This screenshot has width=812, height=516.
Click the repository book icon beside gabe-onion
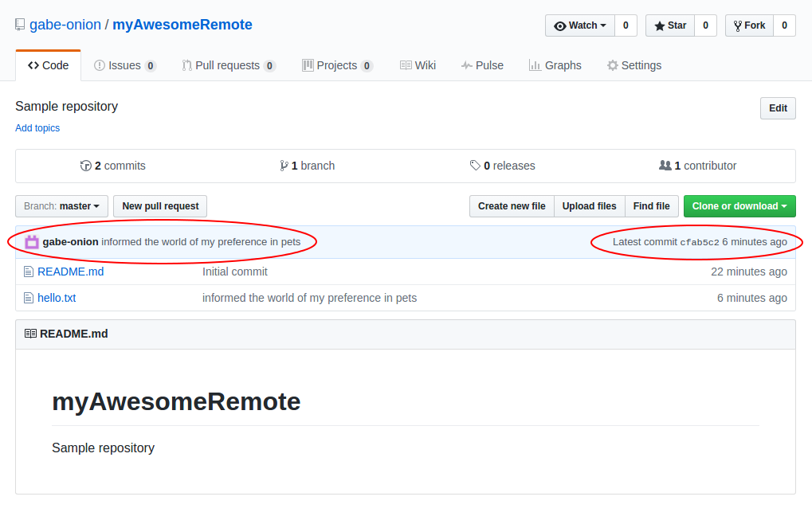(20, 25)
